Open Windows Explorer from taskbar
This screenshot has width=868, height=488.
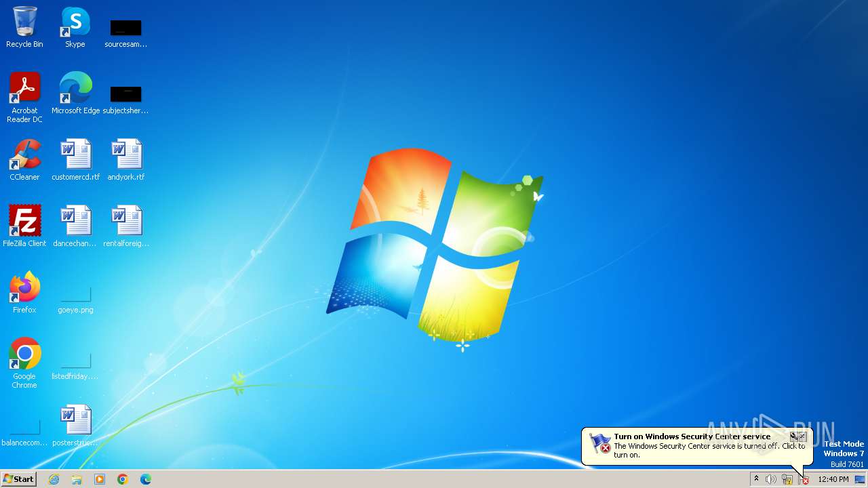(x=77, y=479)
